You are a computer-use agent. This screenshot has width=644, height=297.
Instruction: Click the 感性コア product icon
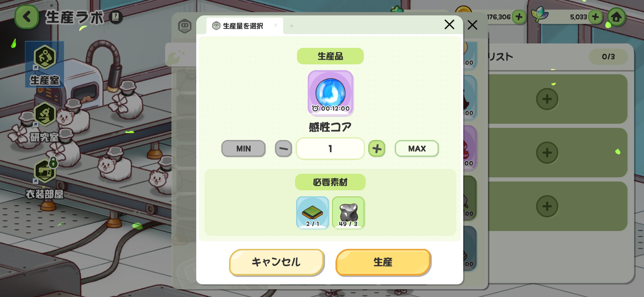[x=330, y=93]
